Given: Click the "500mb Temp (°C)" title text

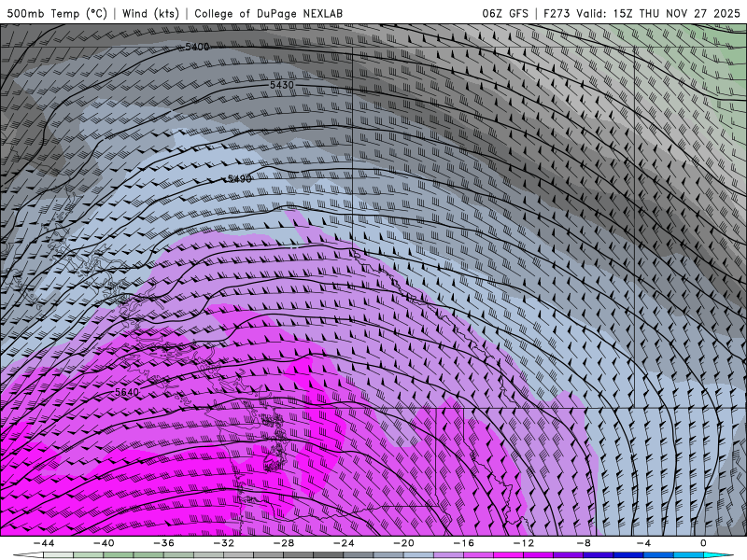Looking at the screenshot, I should coord(57,13).
